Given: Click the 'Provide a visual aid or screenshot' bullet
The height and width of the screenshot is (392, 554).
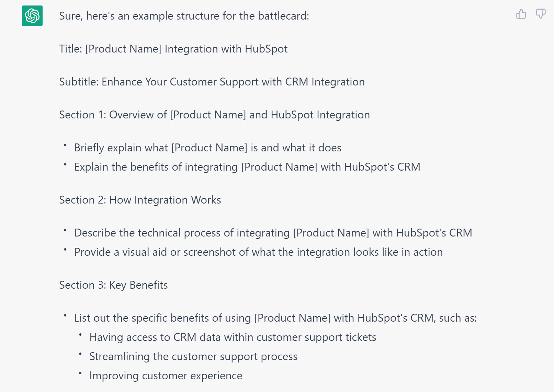Looking at the screenshot, I should 259,252.
